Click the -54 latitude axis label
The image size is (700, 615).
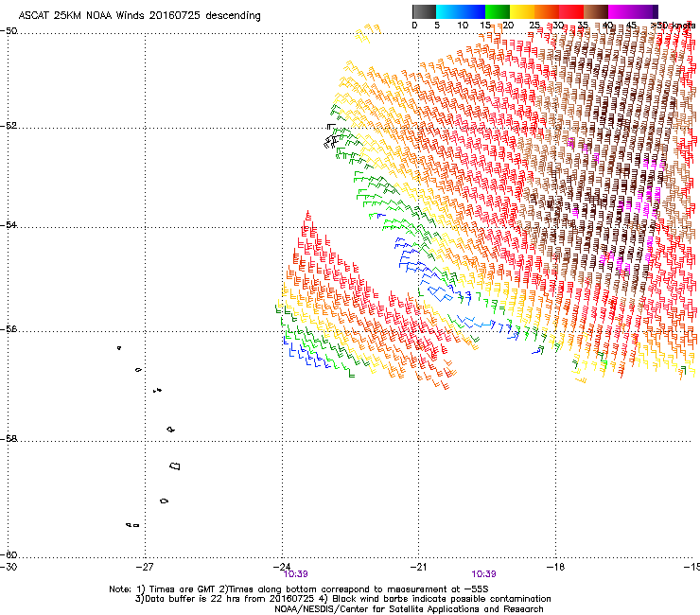pyautogui.click(x=9, y=224)
